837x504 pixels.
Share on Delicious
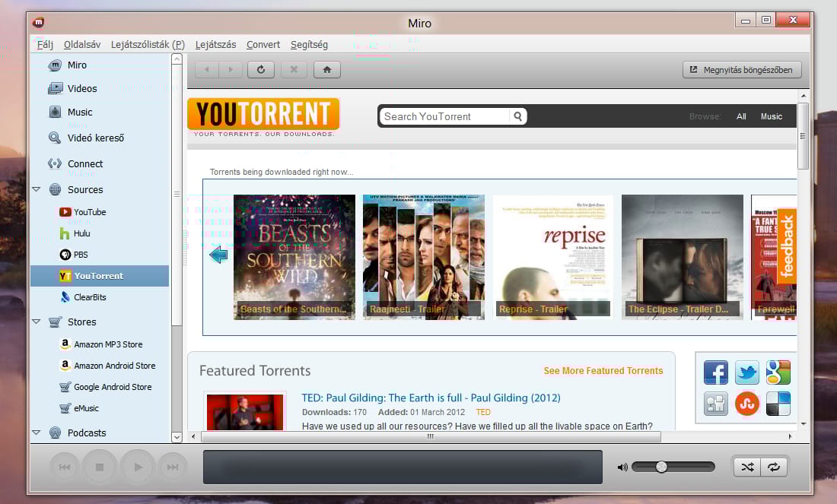click(x=778, y=404)
